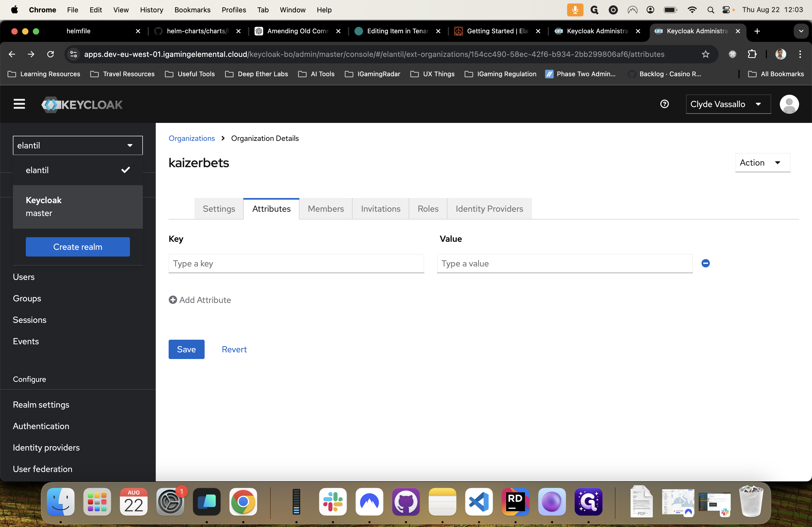Screen dimensions: 812x527
Task: Open GitHub Desktop from the dock
Action: coord(406,502)
